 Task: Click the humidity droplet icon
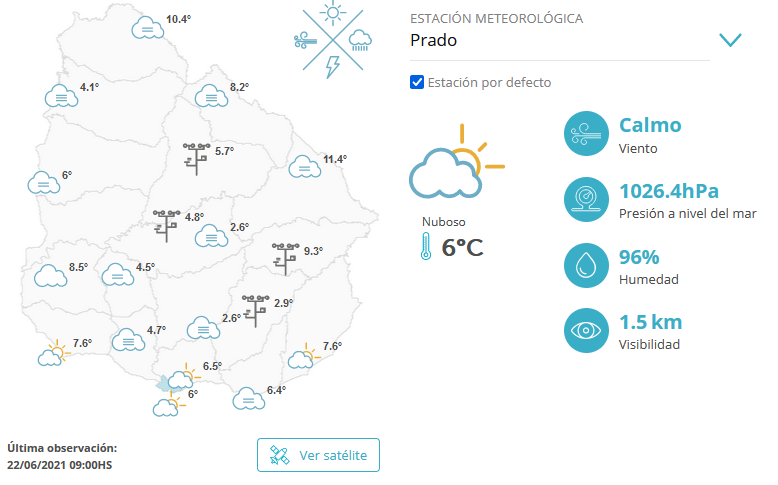(584, 264)
